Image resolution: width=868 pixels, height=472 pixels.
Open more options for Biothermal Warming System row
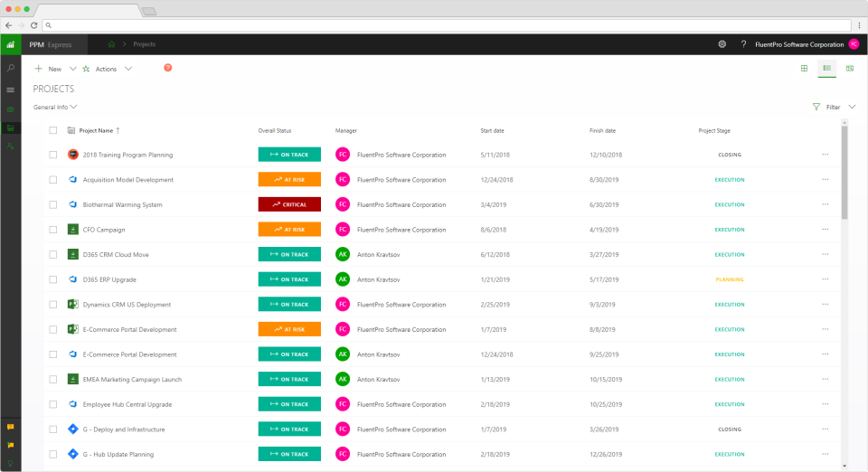coord(826,204)
